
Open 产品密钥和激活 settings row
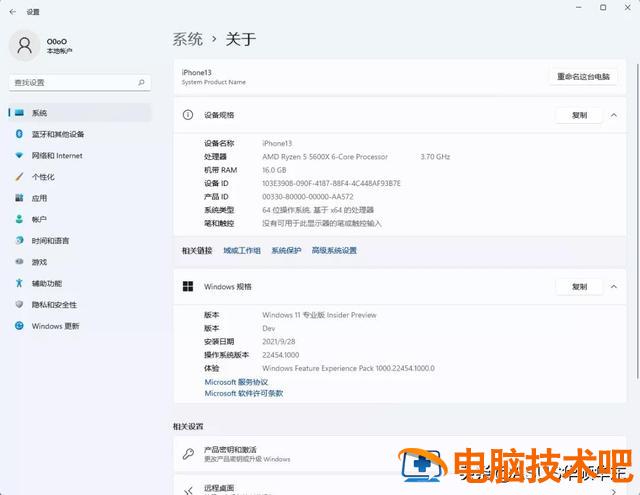(x=400, y=454)
